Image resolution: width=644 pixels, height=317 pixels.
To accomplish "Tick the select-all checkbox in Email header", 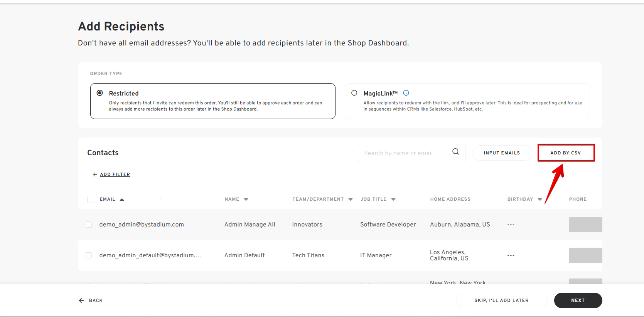I will point(90,200).
